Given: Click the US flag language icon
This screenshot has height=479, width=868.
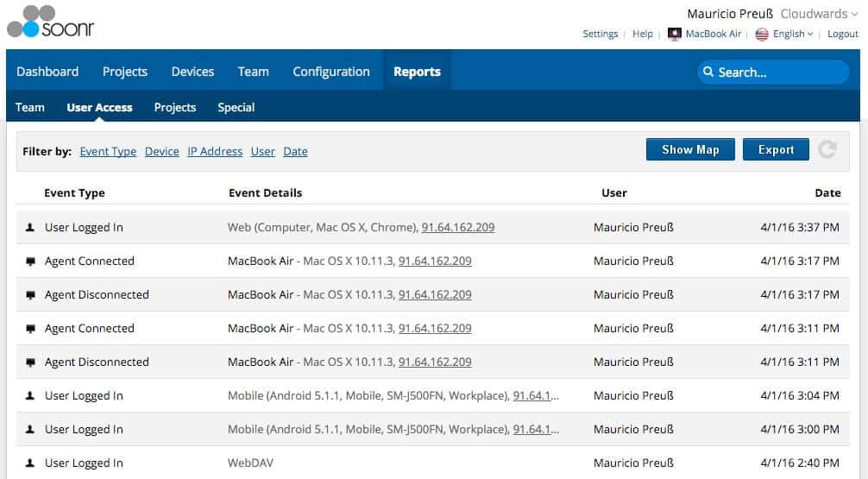Looking at the screenshot, I should pos(762,35).
